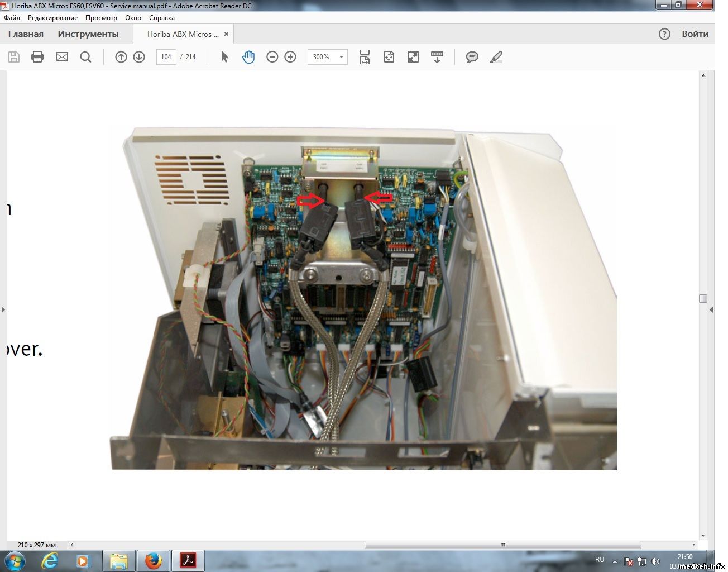Screen dimensions: 728x572
Task: Activate the Selection arrow tool
Action: tap(224, 57)
